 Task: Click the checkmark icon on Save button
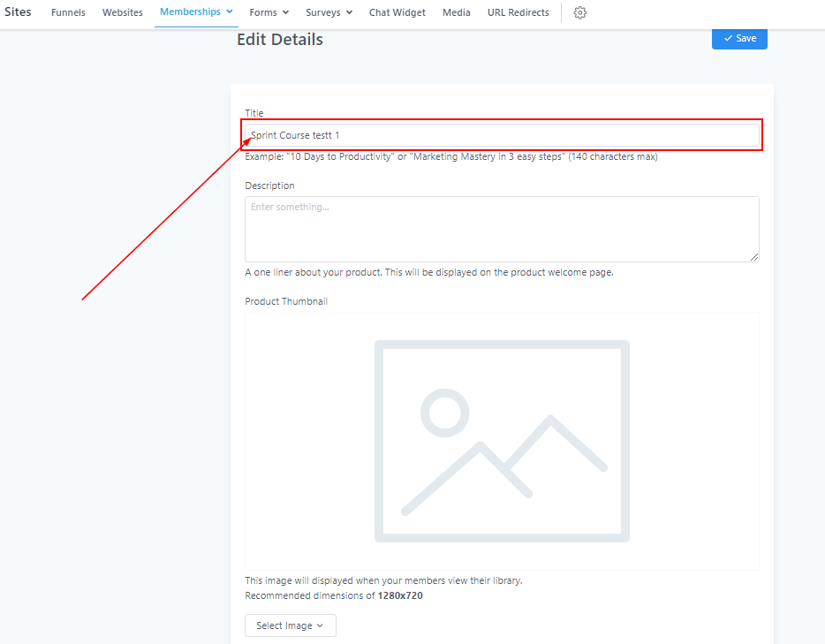(728, 39)
